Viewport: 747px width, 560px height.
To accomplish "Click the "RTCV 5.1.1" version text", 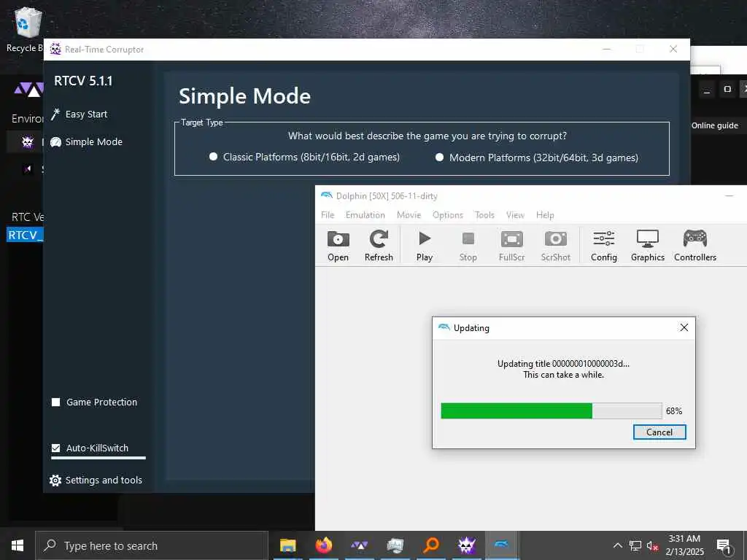I will click(83, 81).
